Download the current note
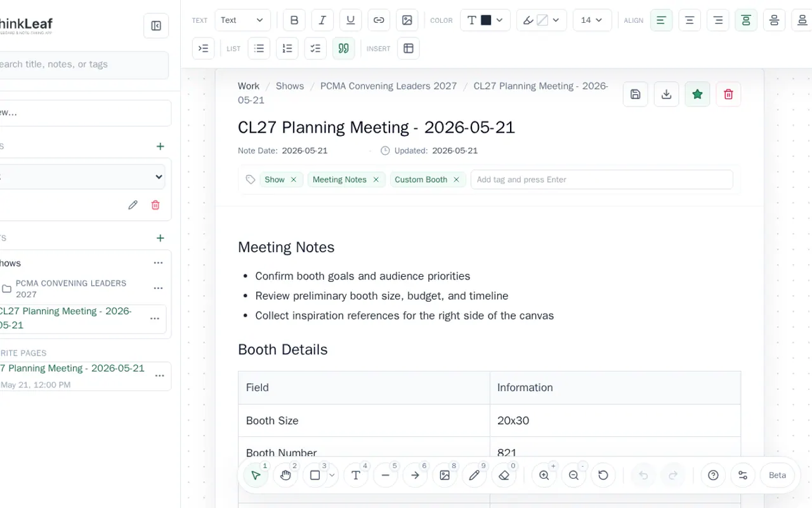 click(666, 94)
